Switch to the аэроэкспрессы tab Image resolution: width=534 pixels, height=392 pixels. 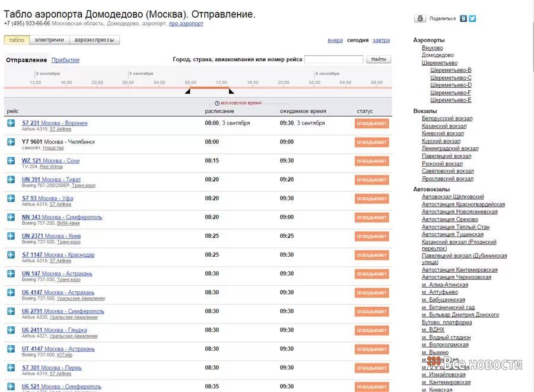95,40
